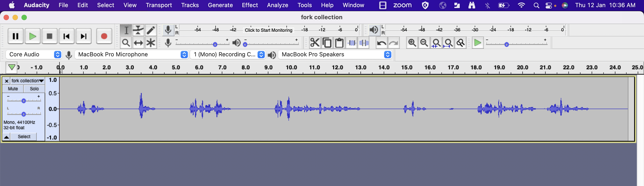The width and height of the screenshot is (644, 186).
Task: Open the MacBook Pro Microphone device dropdown
Action: click(132, 55)
